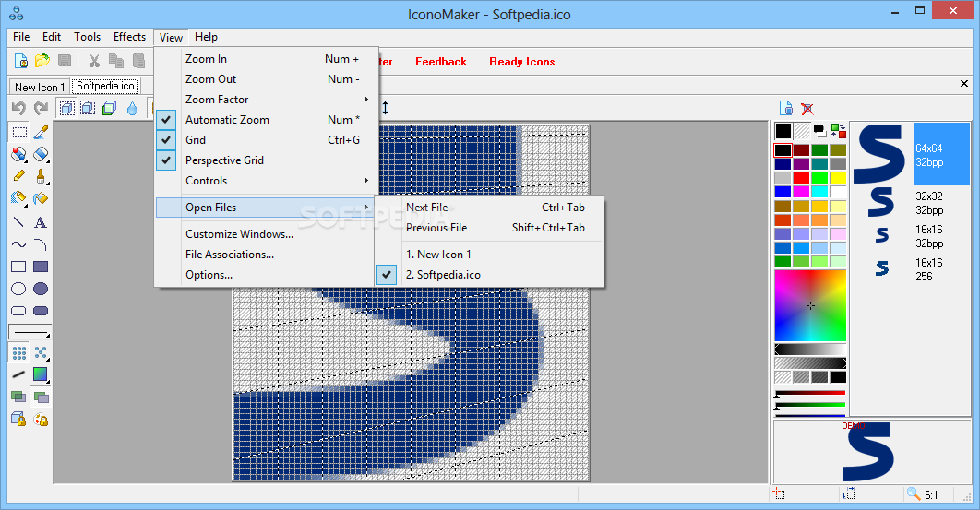
Task: Select the 16x16 256 image format
Action: tap(911, 269)
